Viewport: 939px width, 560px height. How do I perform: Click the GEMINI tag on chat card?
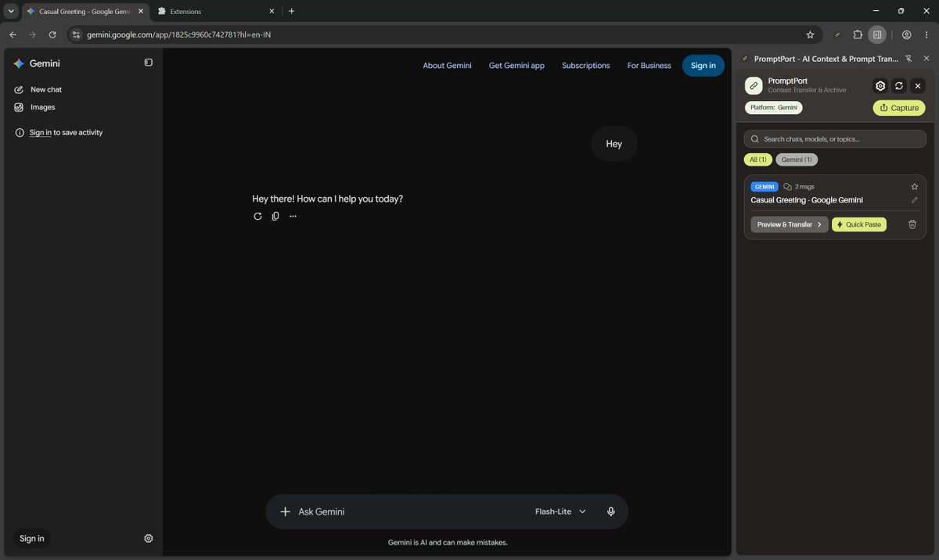[x=764, y=187]
